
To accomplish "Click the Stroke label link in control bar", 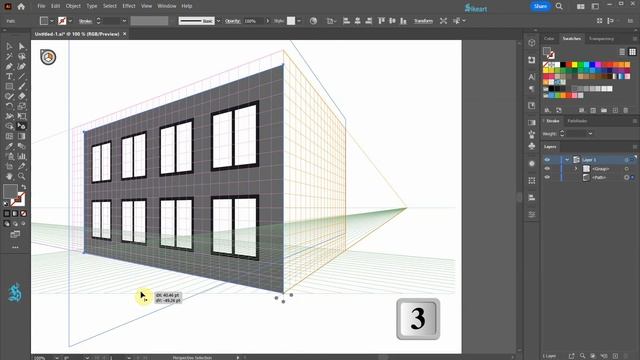I will (85, 21).
